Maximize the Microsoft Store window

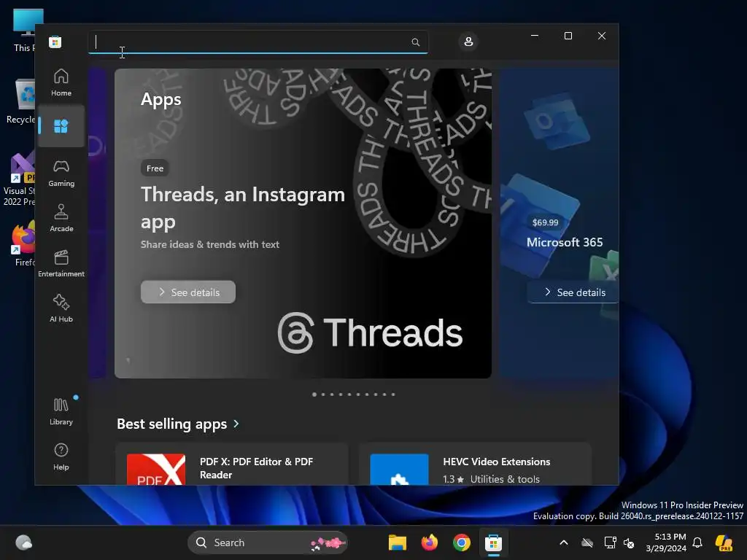568,36
